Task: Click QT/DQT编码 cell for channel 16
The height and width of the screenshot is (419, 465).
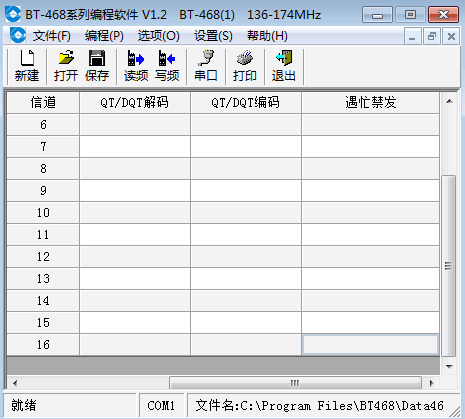Action: (x=246, y=345)
